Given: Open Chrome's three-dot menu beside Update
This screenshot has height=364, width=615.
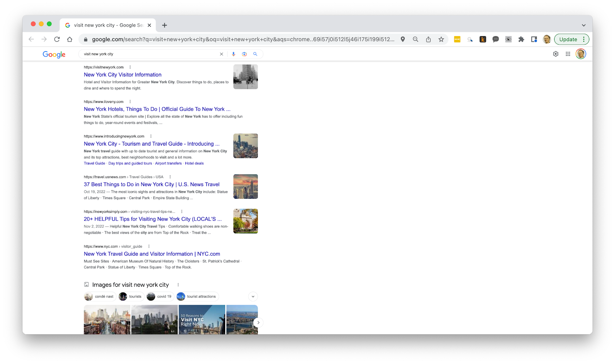Looking at the screenshot, I should (x=584, y=39).
